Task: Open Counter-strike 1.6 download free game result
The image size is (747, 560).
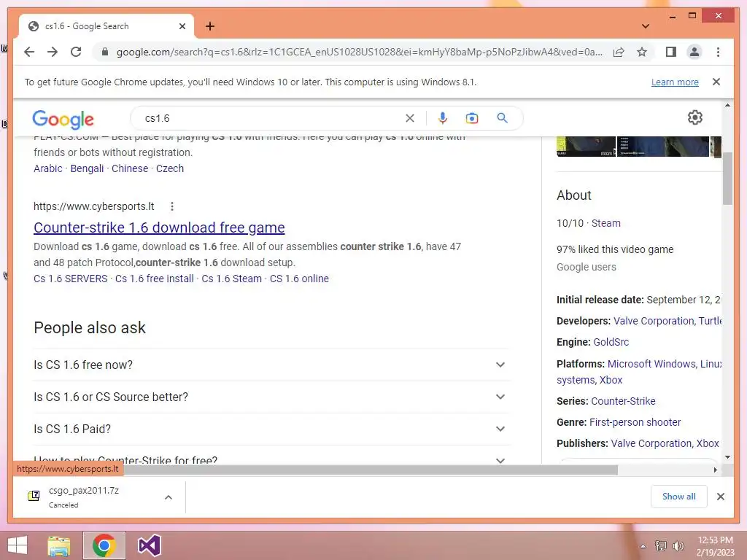Action: click(x=159, y=227)
